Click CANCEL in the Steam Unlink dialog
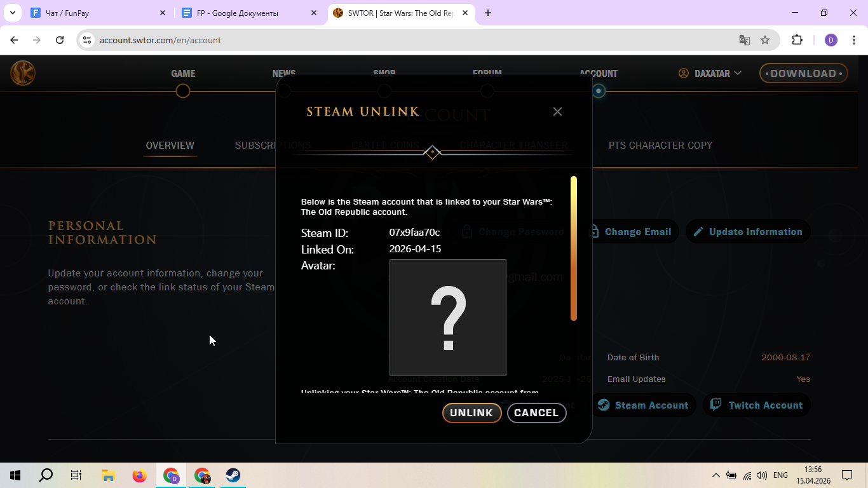Viewport: 868px width, 488px height. click(536, 413)
